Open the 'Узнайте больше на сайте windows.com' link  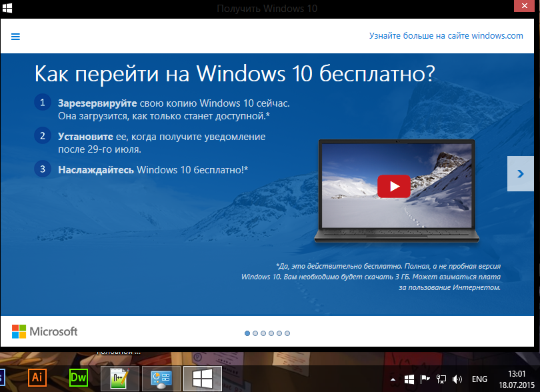(446, 36)
